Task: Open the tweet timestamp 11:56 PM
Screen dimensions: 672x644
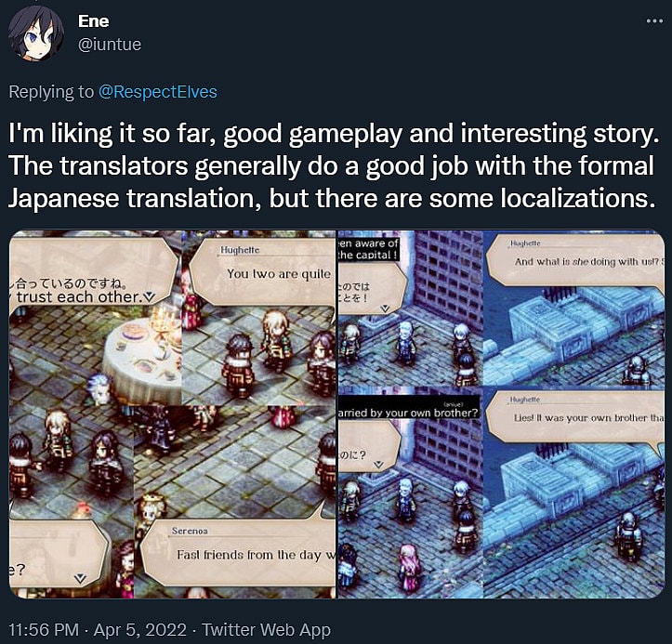Action: [x=44, y=630]
